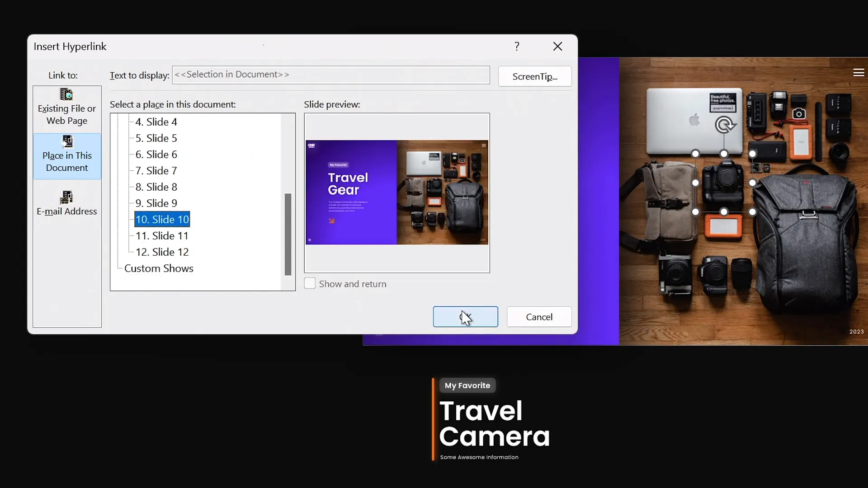Screen dimensions: 868x488
Task: Click the slide list vertical scrollbar
Action: pyautogui.click(x=288, y=234)
